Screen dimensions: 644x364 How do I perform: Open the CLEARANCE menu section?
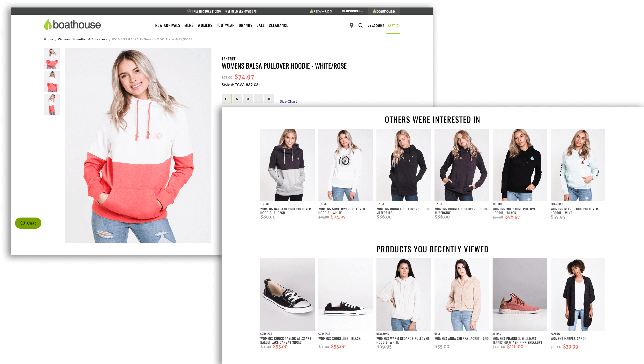click(278, 25)
